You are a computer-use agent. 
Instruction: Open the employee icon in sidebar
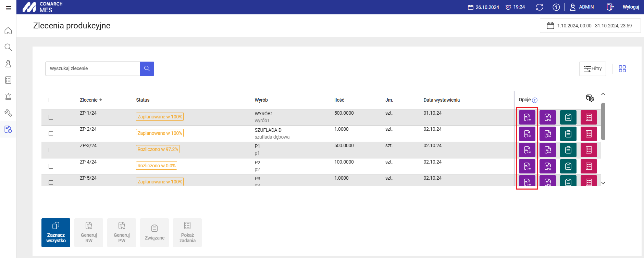[8, 64]
